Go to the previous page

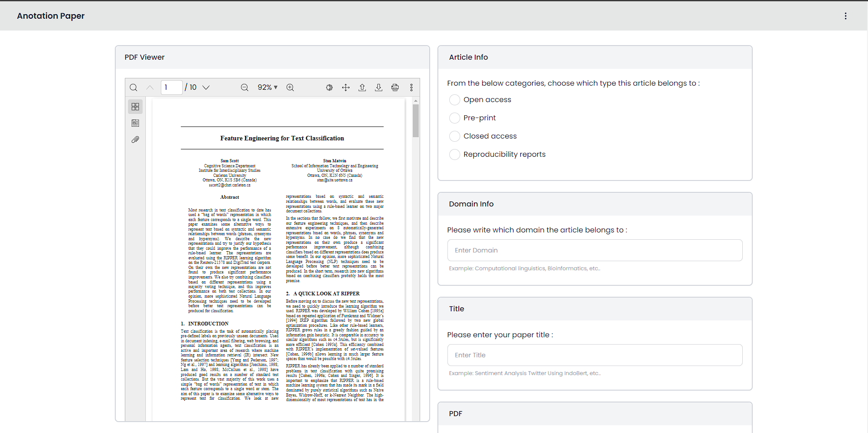tap(150, 87)
